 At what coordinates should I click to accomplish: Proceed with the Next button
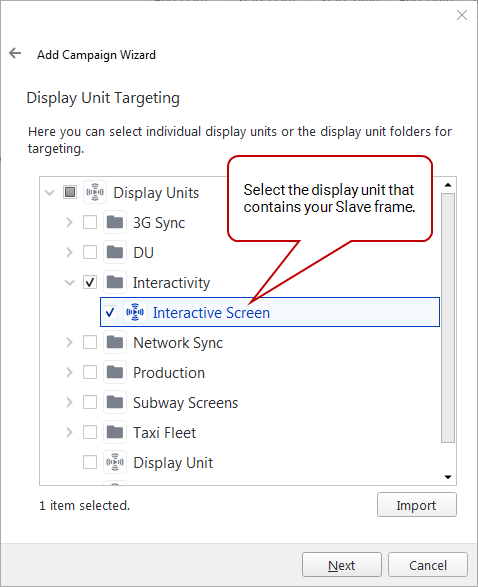(342, 565)
